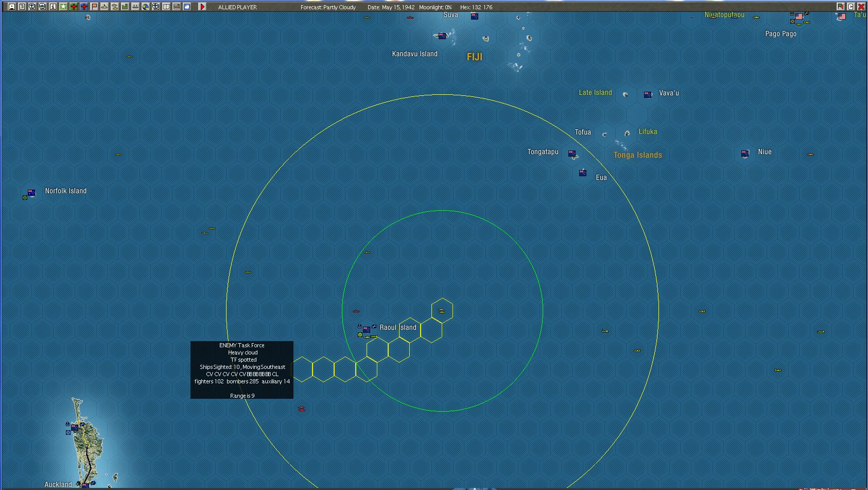Click the Date: May 15, 1942 text
Screen dimensions: 868x490
click(391, 7)
